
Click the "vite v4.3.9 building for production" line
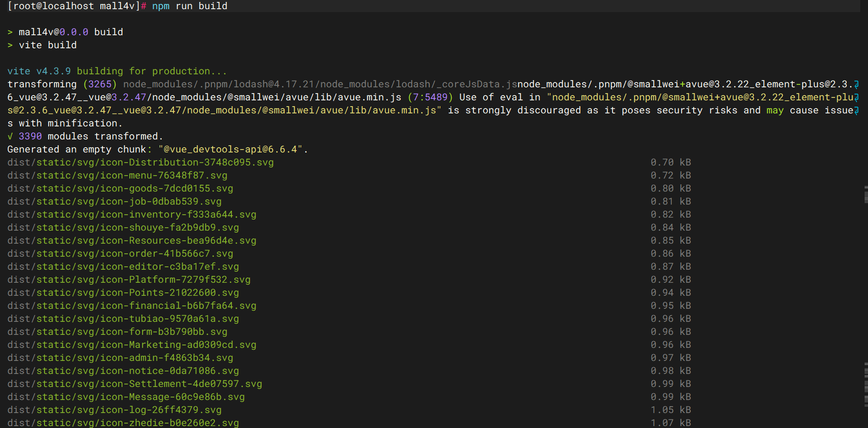click(117, 71)
